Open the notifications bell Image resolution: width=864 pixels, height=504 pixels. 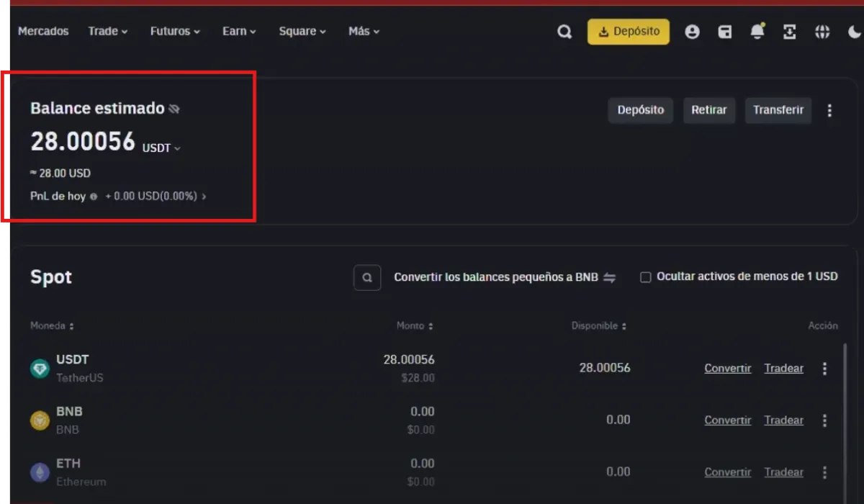(757, 31)
